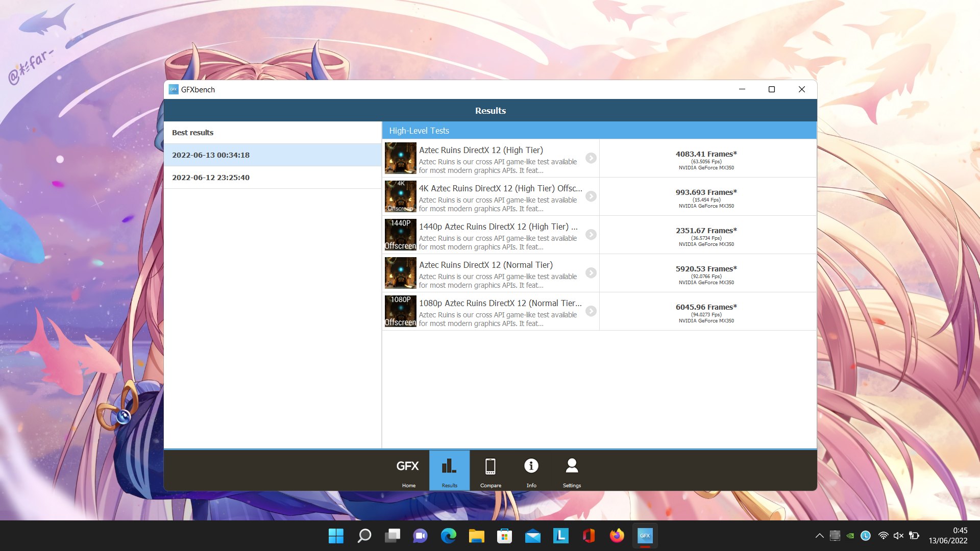Select result session 2022-06-12 23:25:40

pyautogui.click(x=273, y=178)
